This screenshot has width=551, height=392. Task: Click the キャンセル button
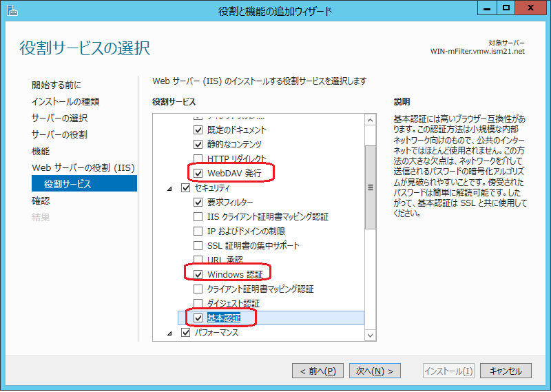506,371
